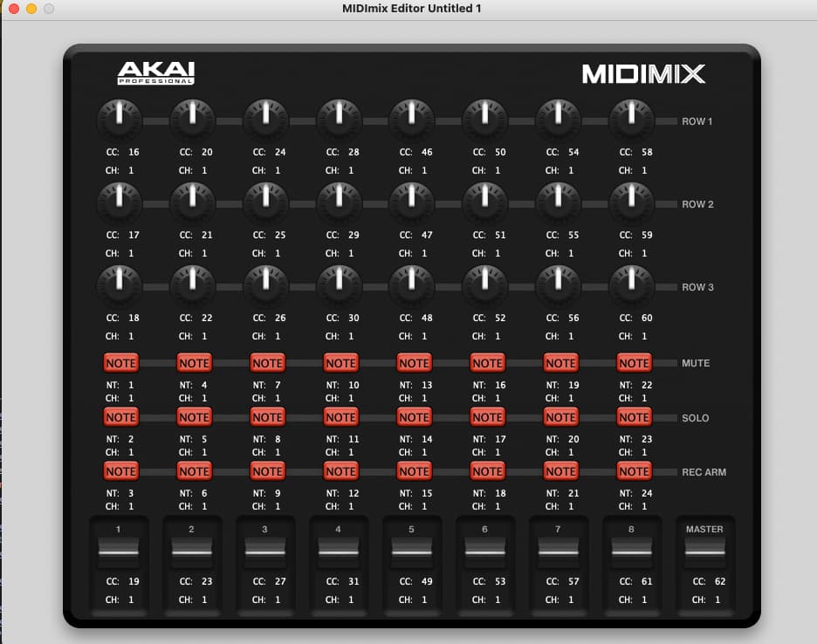Toggle the SOLO NOTE button above NT 2
Image resolution: width=817 pixels, height=644 pixels.
click(120, 417)
